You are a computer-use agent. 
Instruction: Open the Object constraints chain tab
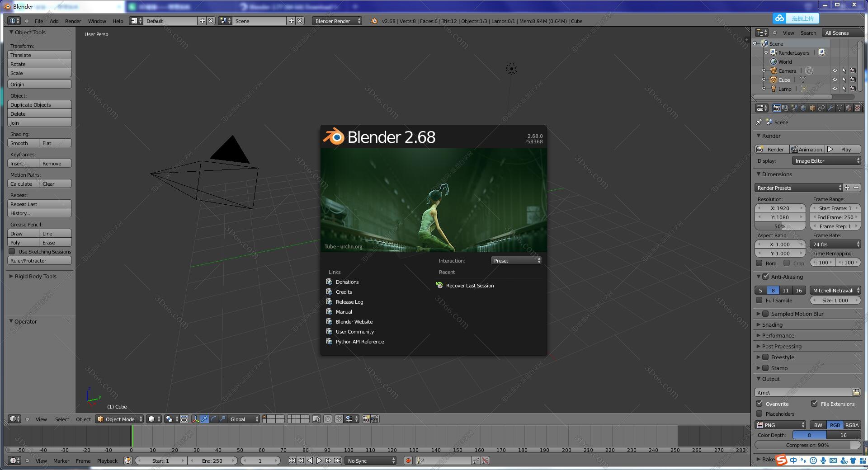821,108
